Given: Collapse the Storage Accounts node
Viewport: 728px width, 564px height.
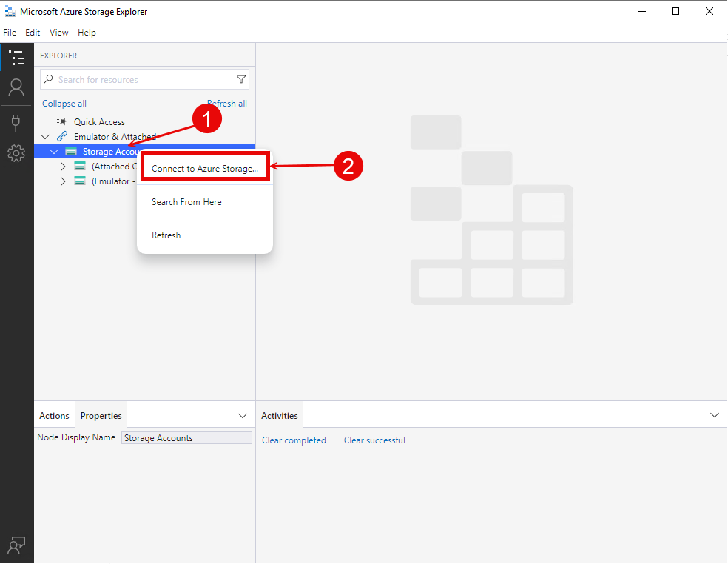Looking at the screenshot, I should pos(54,152).
